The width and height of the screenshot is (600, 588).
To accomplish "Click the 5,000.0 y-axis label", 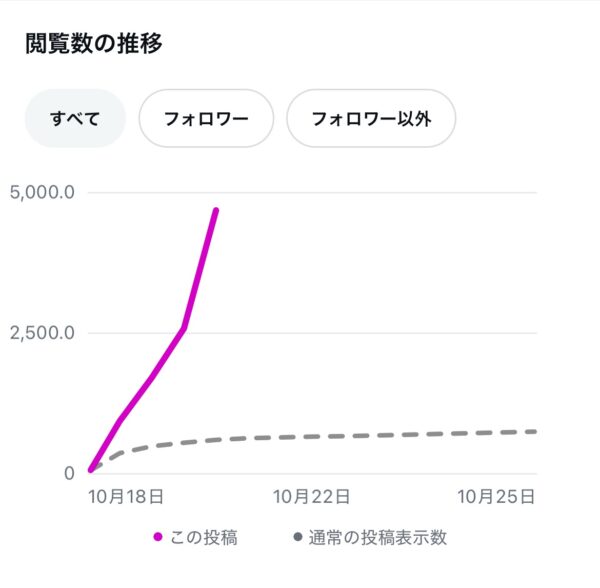I will click(41, 192).
